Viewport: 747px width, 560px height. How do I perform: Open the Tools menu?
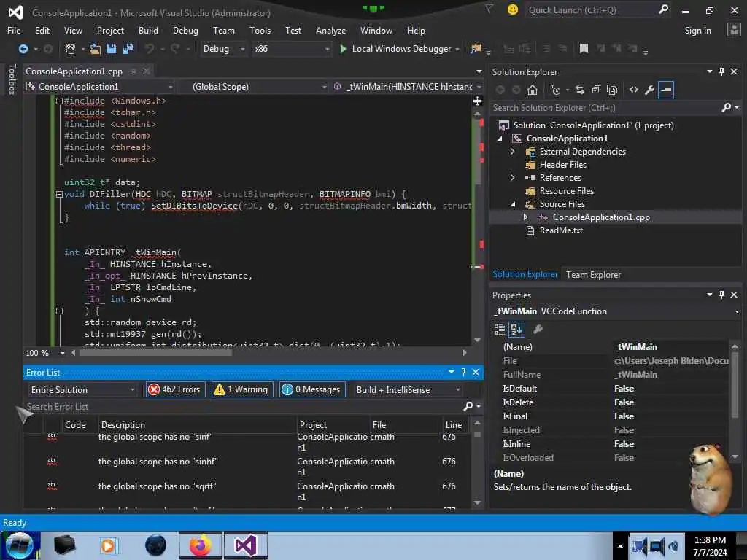click(260, 30)
